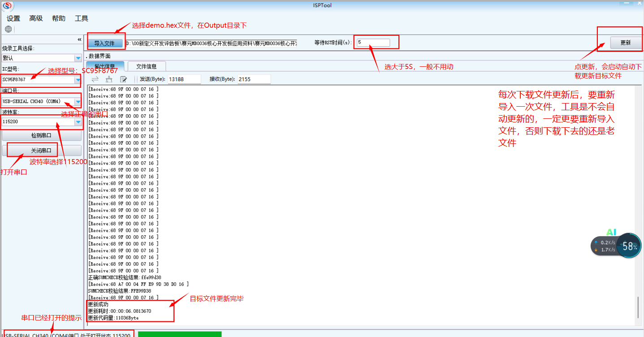Click the 发送(Byte) value field 13188
The height and width of the screenshot is (337, 644).
pyautogui.click(x=184, y=79)
